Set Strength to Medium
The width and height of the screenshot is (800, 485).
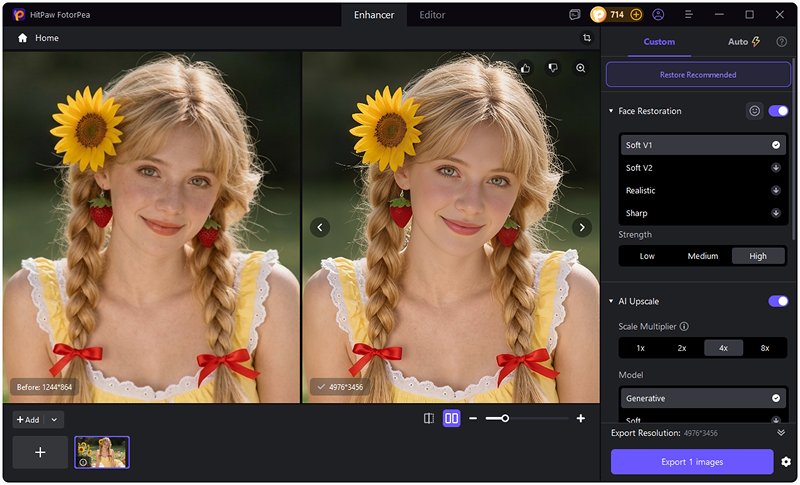pos(703,256)
